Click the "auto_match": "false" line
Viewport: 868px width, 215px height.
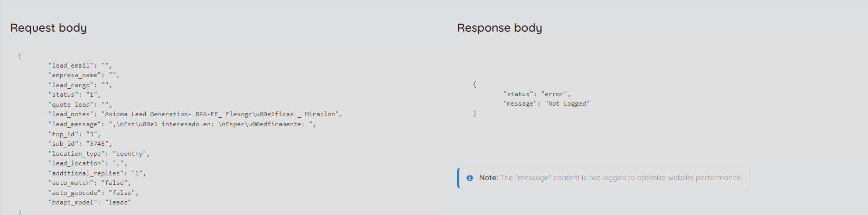click(90, 183)
